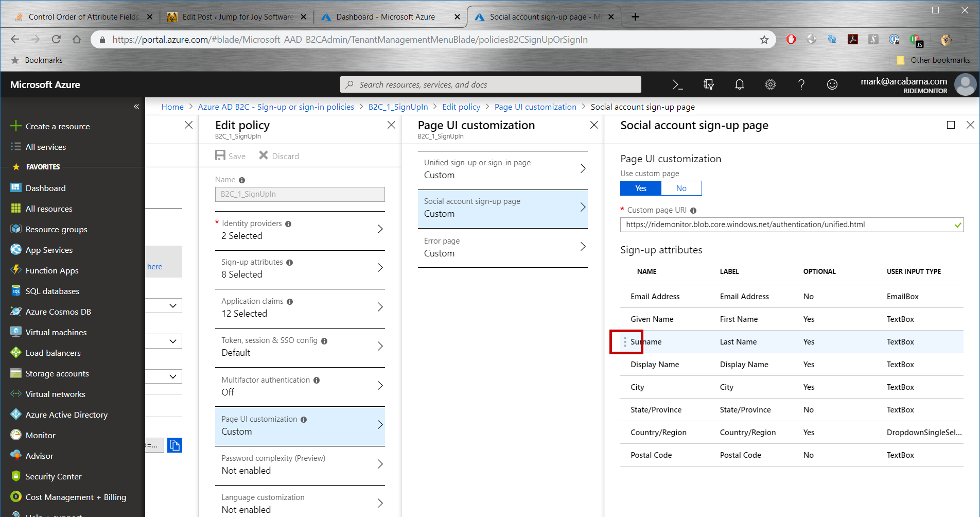Collapse the Azure left sidebar

coord(136,107)
